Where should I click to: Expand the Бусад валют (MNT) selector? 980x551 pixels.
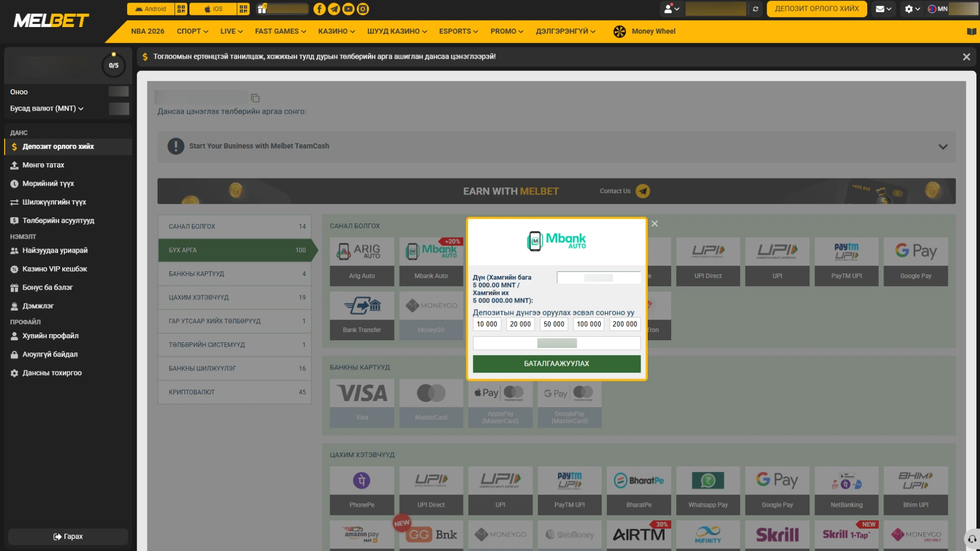coord(47,108)
